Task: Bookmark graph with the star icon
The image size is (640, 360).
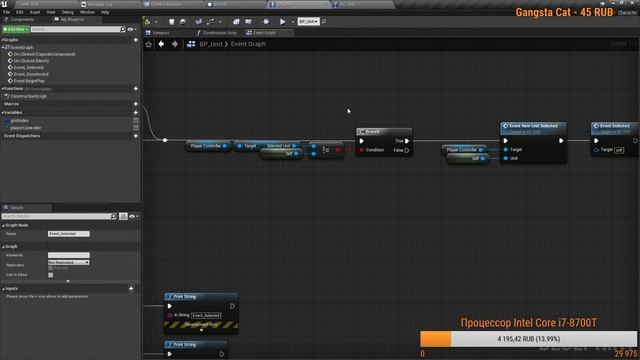Action: click(149, 44)
